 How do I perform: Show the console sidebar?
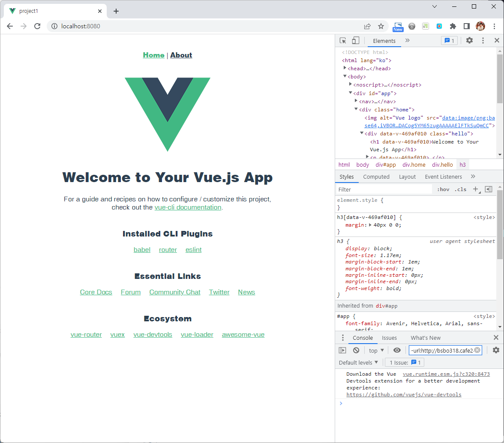pos(342,350)
